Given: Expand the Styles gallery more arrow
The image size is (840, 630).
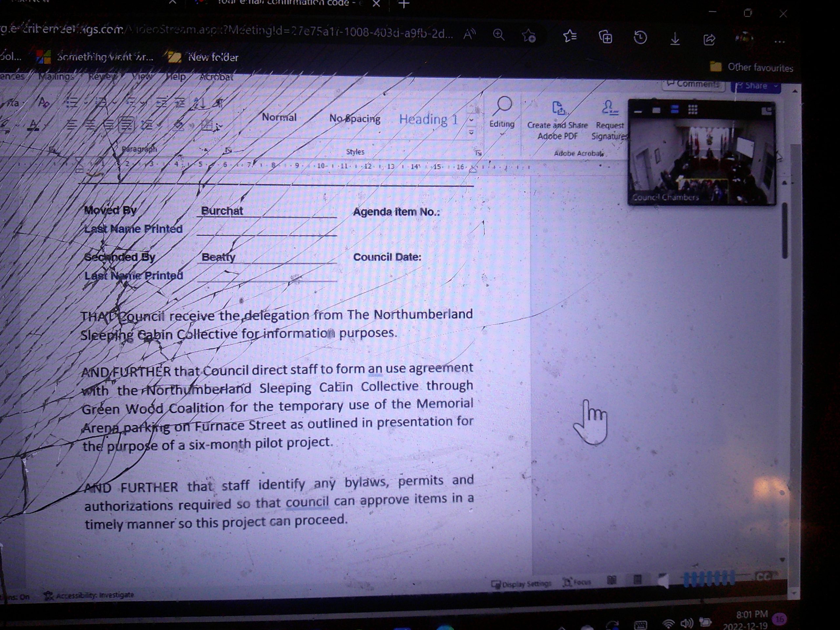Looking at the screenshot, I should point(471,133).
